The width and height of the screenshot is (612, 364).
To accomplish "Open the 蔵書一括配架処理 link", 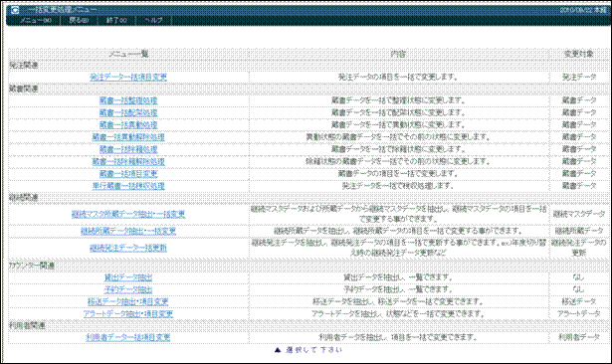I will coord(128,112).
